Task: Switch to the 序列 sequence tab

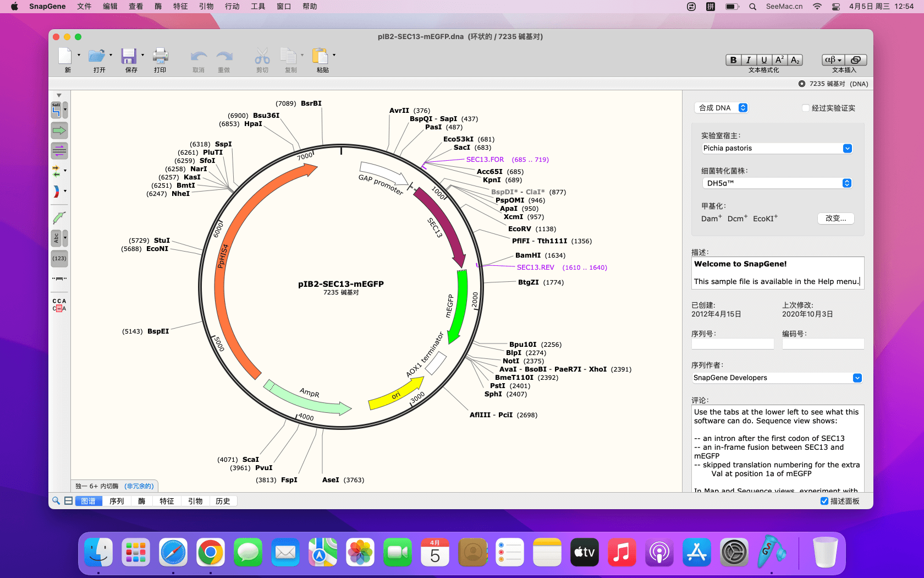Action: tap(117, 501)
